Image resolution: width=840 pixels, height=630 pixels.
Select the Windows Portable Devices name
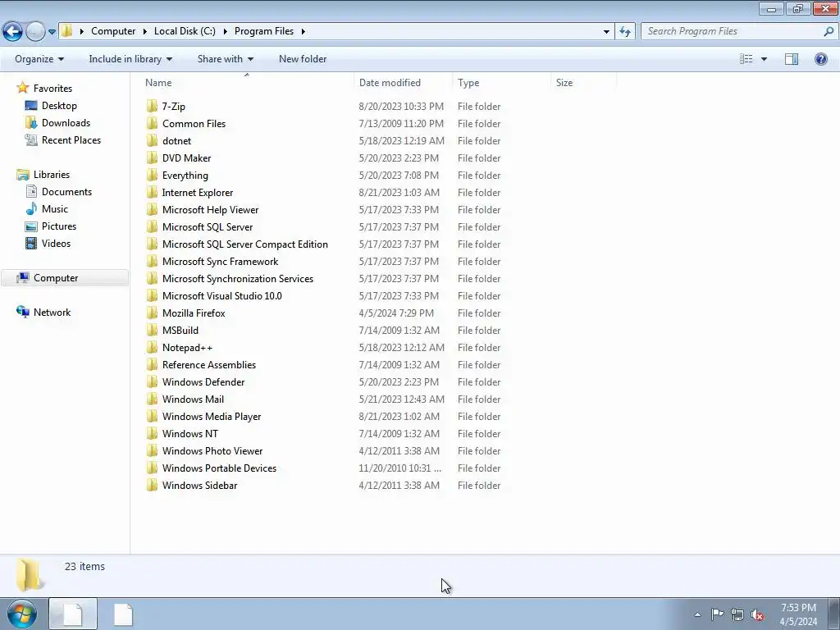click(219, 468)
